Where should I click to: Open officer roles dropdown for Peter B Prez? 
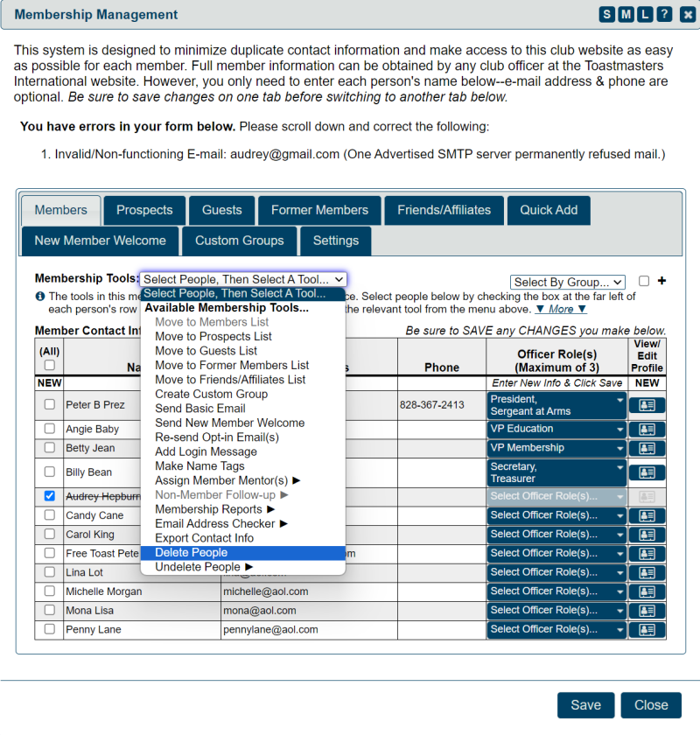[556, 405]
